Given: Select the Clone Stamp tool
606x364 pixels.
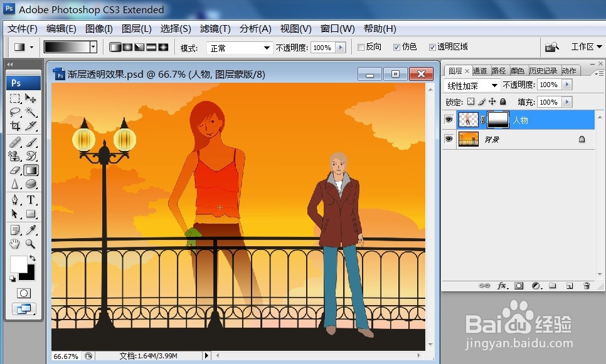Looking at the screenshot, I should [15, 156].
